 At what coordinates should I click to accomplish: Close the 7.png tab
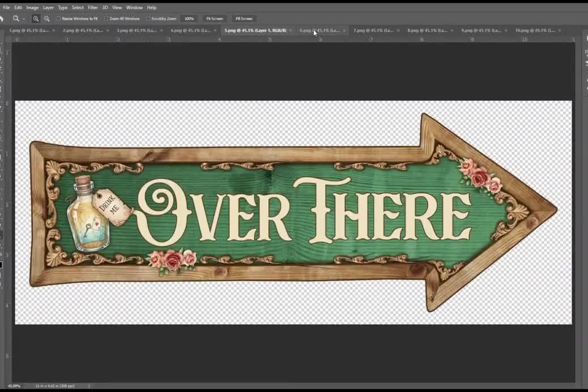pos(398,31)
